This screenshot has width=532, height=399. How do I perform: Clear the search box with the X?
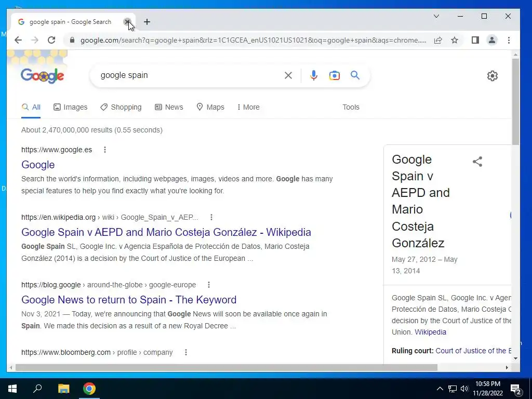pyautogui.click(x=288, y=75)
